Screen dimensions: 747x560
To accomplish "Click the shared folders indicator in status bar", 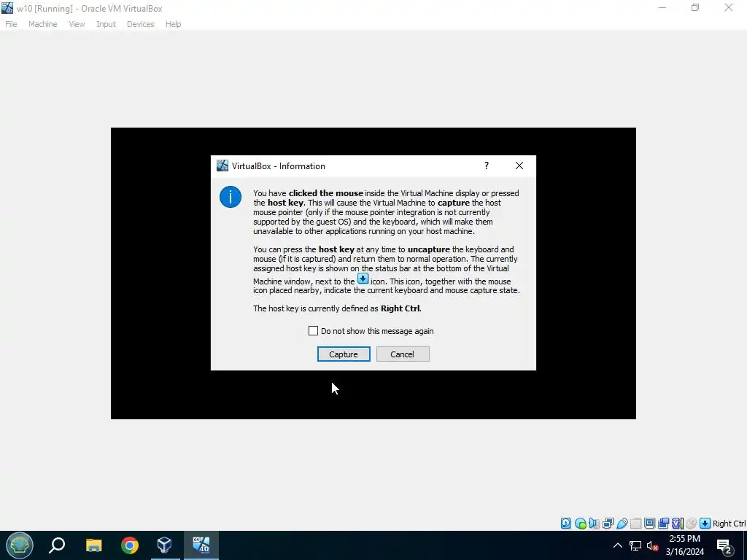I will pyautogui.click(x=635, y=524).
